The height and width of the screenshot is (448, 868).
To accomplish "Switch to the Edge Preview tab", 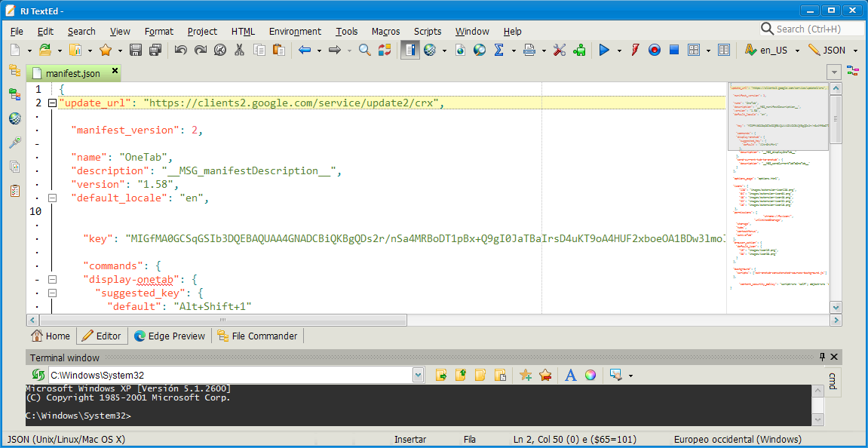I will pos(170,336).
